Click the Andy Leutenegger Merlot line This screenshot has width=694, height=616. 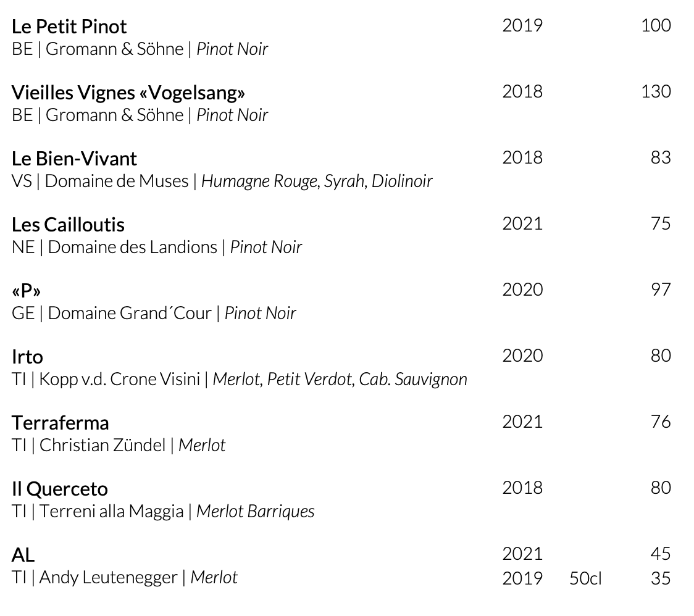(x=124, y=577)
